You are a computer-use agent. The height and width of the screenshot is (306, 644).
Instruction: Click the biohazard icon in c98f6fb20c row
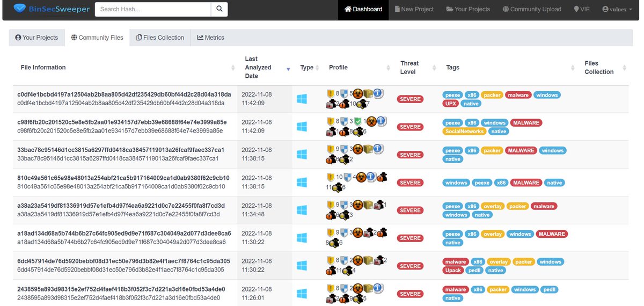371,121
